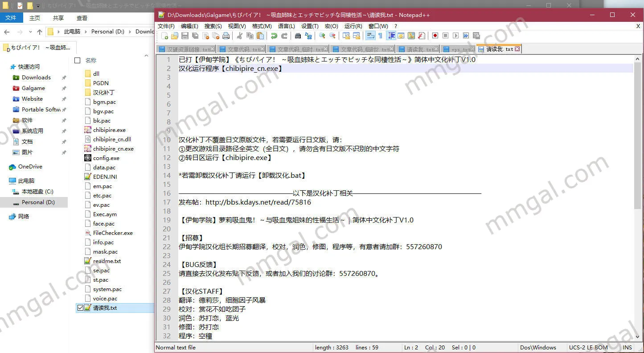The height and width of the screenshot is (353, 644).
Task: Click the Notepad++ vertical scrollbar thumb
Action: tap(637, 134)
